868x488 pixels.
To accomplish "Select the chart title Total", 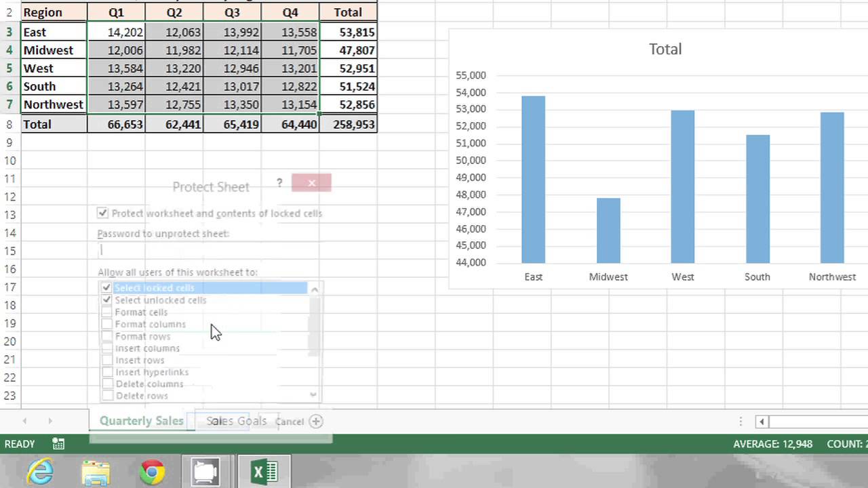I will pyautogui.click(x=665, y=49).
